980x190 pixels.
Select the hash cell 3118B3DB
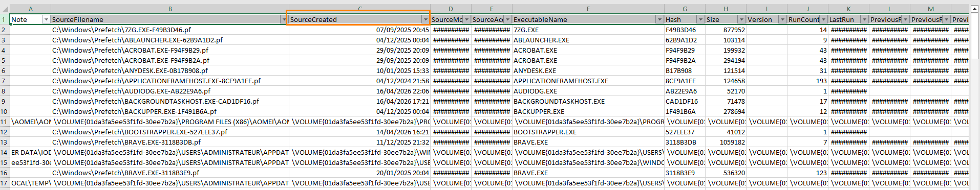click(x=685, y=142)
